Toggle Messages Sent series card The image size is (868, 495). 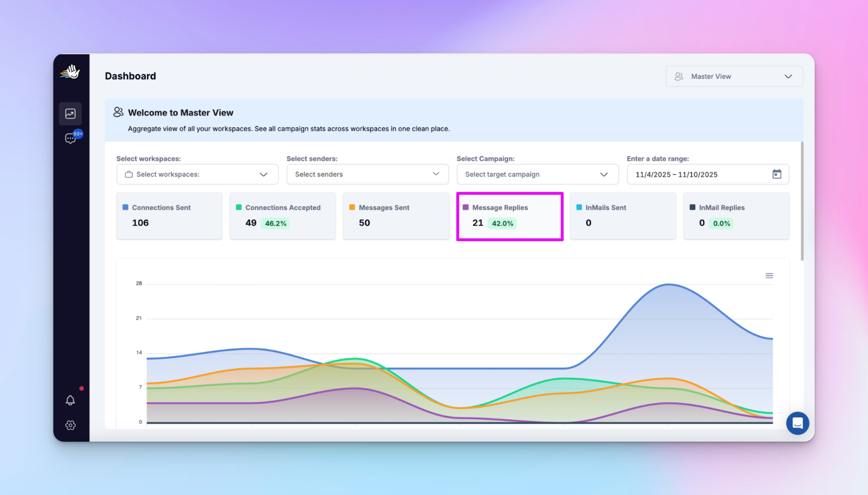(x=396, y=216)
